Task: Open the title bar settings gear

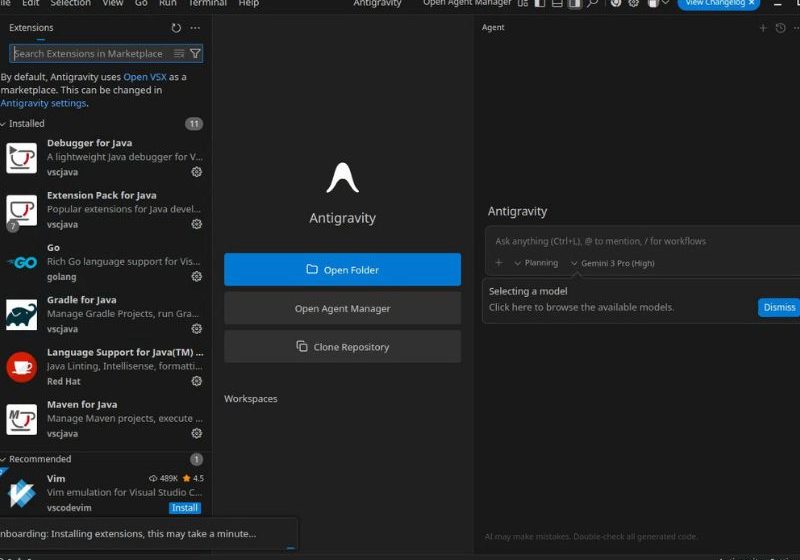Action: point(633,3)
